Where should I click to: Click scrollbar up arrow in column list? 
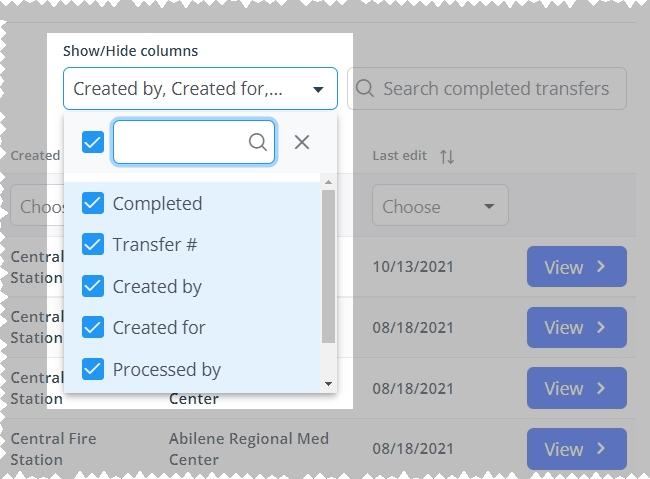pos(328,182)
